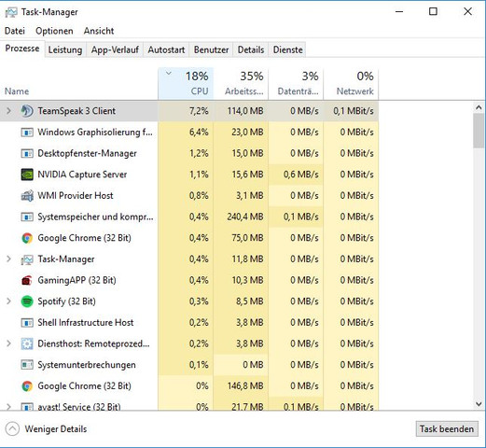Viewport: 486px width, 448px height.
Task: Open the Autostart tab
Action: 166,49
